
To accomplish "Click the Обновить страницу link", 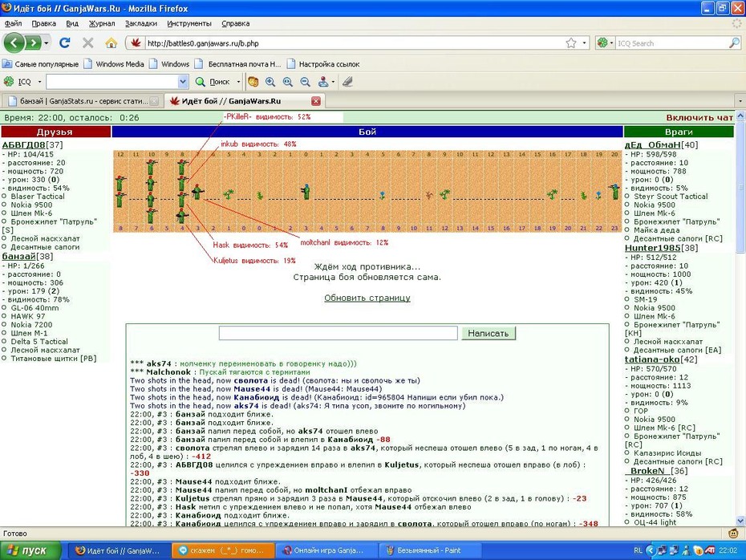I will (367, 298).
